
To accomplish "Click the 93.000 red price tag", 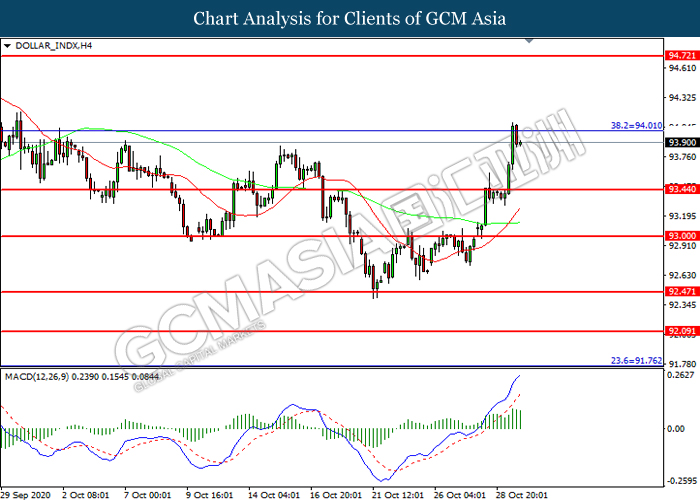I will click(680, 236).
